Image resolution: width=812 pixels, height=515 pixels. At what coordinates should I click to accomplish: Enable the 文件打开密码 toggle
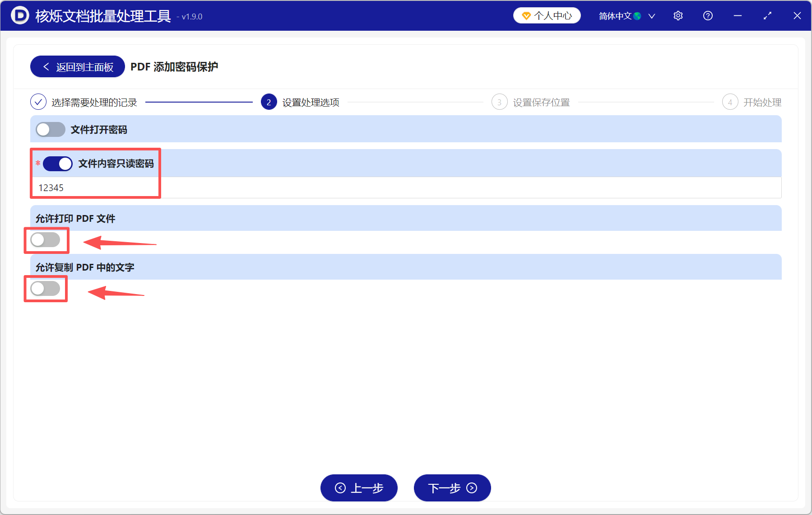[x=50, y=129]
